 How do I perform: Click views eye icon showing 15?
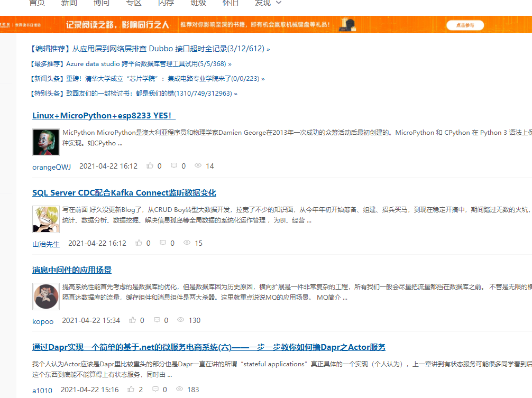tap(187, 243)
